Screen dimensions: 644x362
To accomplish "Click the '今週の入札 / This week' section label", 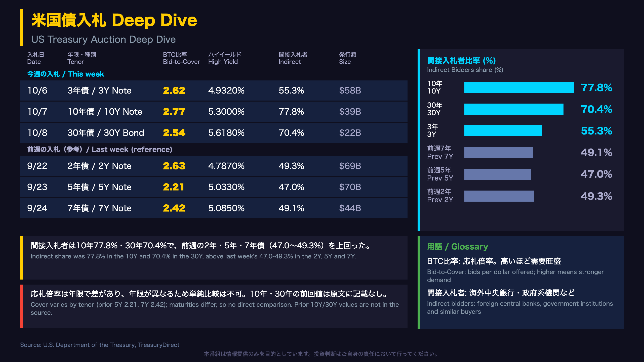I will tap(66, 74).
